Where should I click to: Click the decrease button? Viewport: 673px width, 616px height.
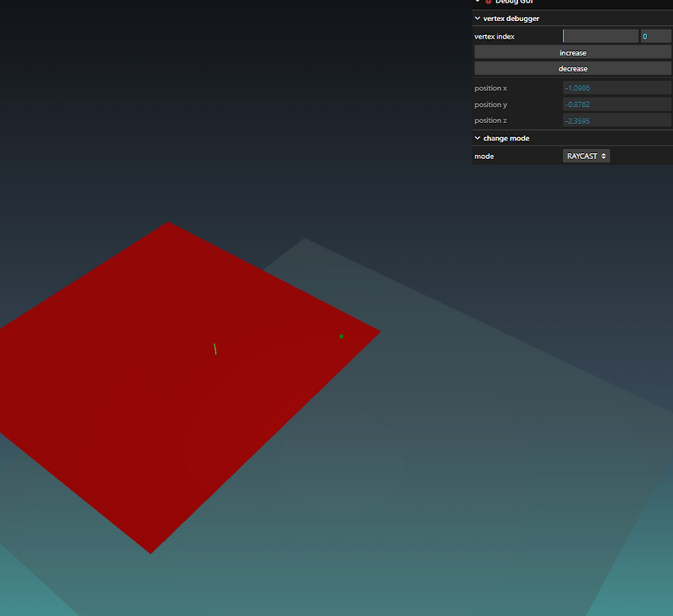573,68
